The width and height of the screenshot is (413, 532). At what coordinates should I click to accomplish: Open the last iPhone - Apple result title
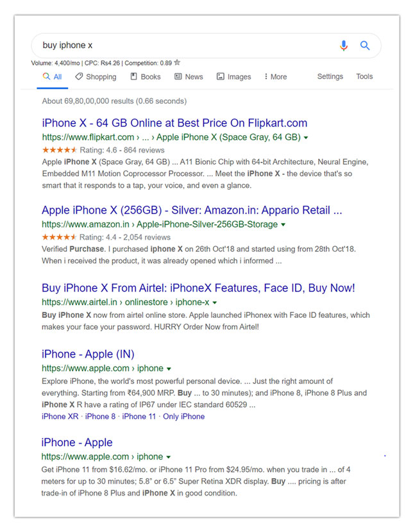[77, 442]
